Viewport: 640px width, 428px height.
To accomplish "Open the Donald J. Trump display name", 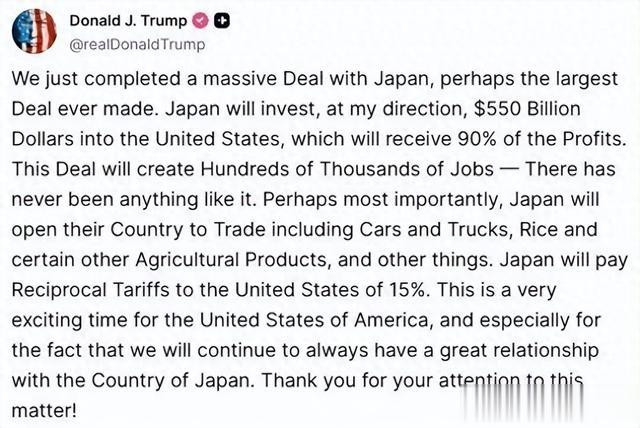I will (128, 20).
